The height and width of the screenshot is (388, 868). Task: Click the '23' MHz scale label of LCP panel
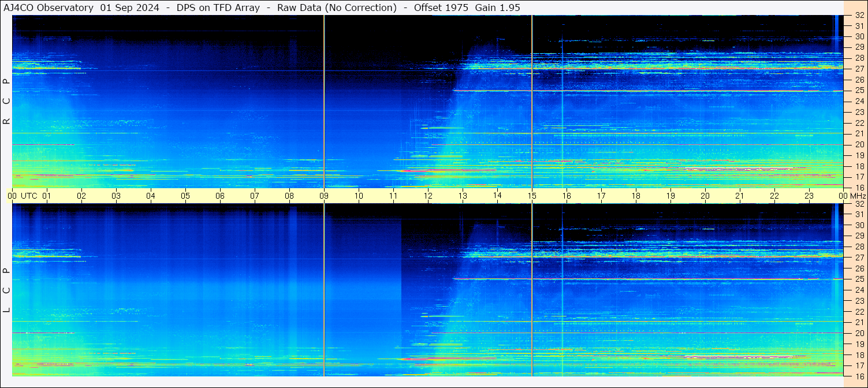(859, 301)
